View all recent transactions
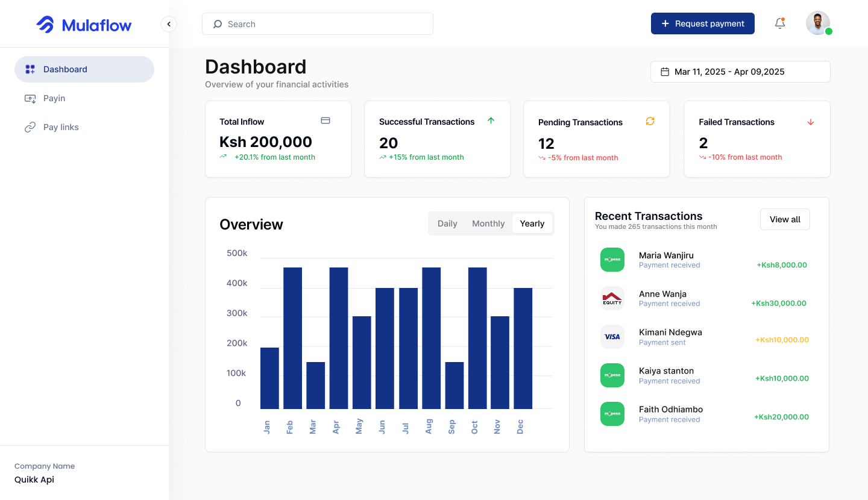This screenshot has height=500, width=868. click(785, 219)
